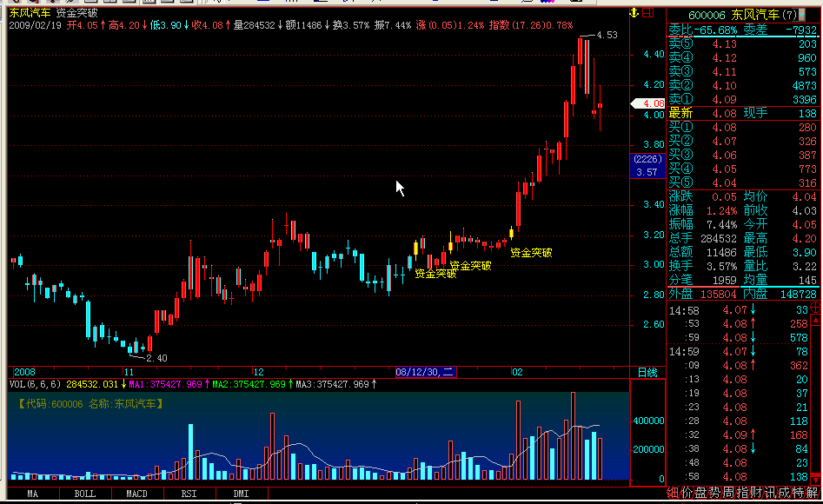Screen dimensions: 823x504
Task: Click the red window layout icon beside the anchor
Action: [648, 12]
